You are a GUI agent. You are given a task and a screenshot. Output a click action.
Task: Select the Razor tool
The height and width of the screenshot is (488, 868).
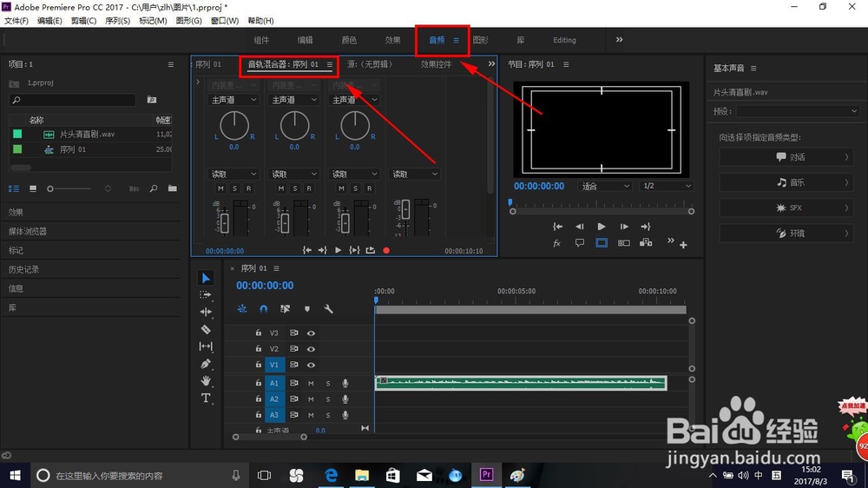click(x=206, y=330)
